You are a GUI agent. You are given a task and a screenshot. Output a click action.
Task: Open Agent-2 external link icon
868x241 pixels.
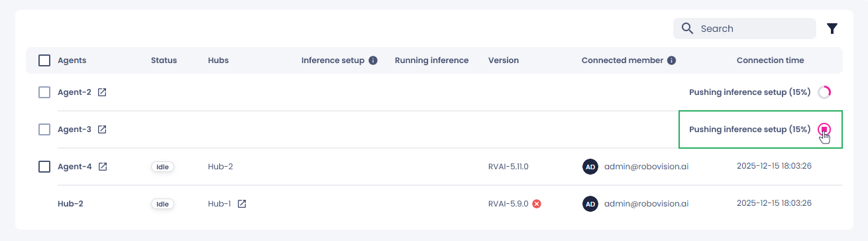tap(102, 92)
